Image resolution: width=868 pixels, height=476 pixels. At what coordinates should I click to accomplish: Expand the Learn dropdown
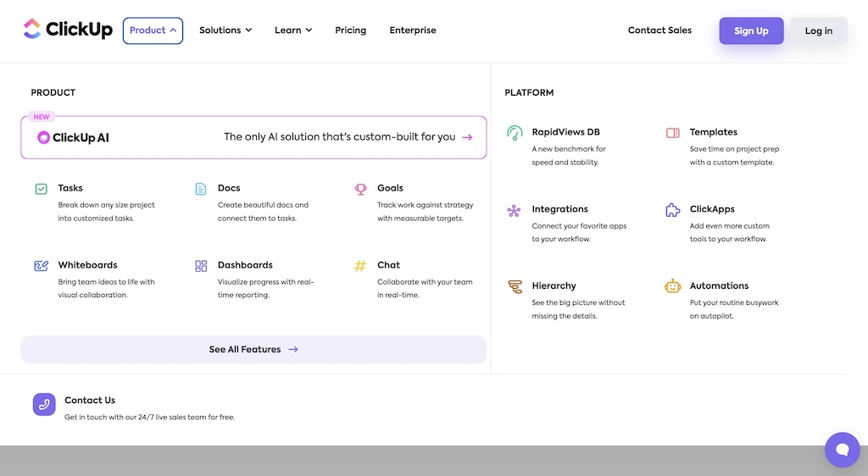tap(293, 30)
